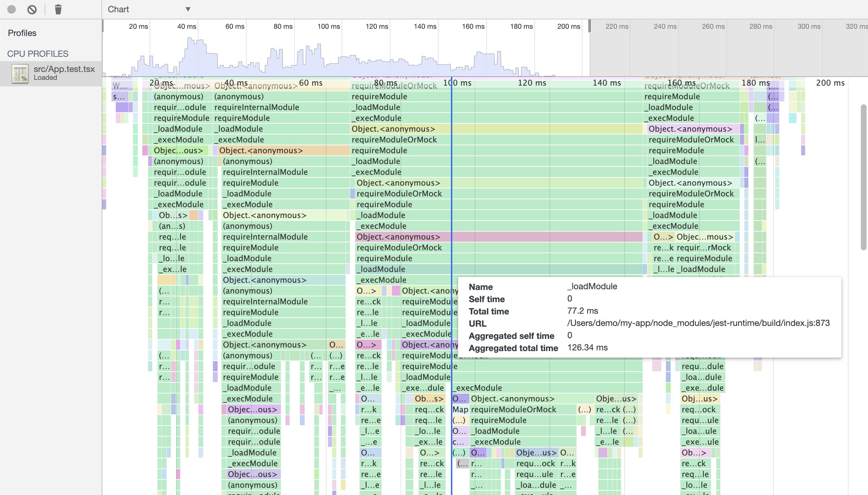Click the 260 ms greyed overview label

713,26
